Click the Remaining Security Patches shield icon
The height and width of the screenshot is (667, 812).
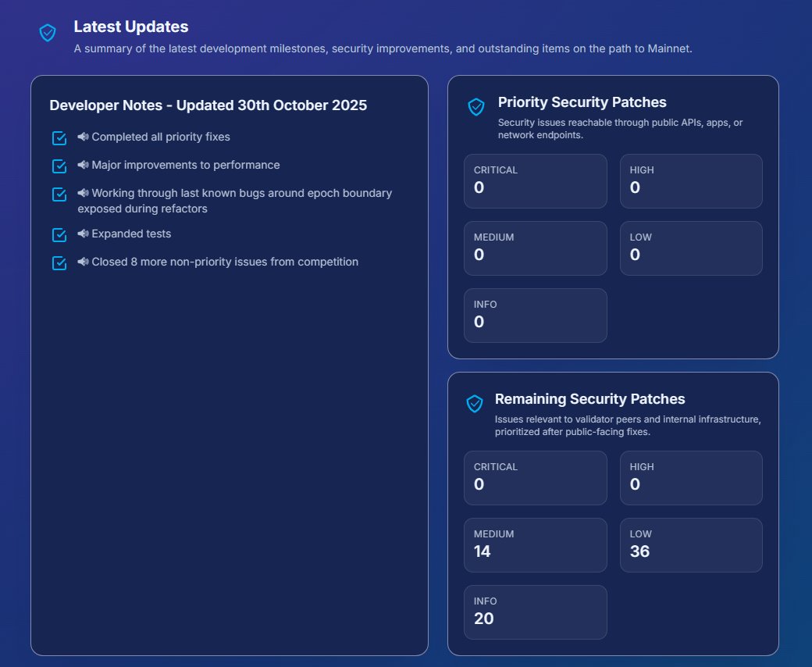pos(475,404)
